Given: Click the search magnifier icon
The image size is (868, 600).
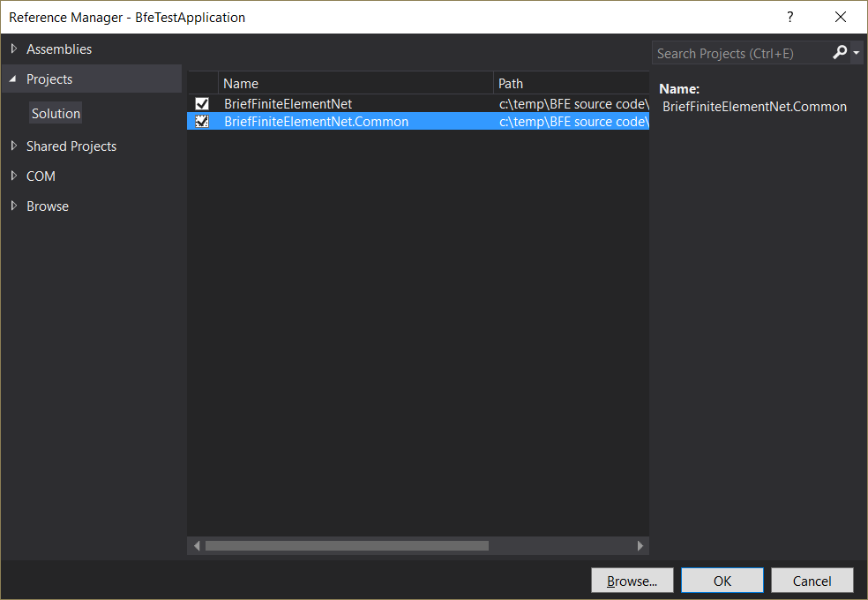Looking at the screenshot, I should tap(840, 53).
